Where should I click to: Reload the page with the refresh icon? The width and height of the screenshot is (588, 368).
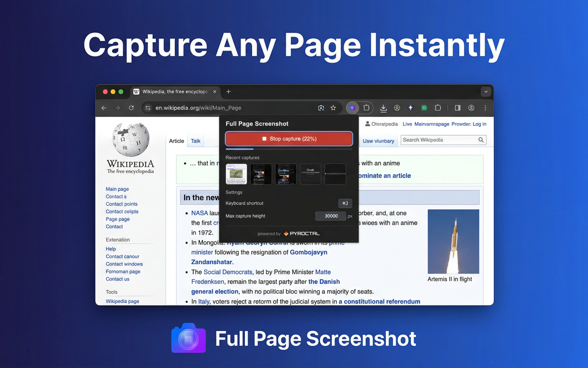[131, 108]
